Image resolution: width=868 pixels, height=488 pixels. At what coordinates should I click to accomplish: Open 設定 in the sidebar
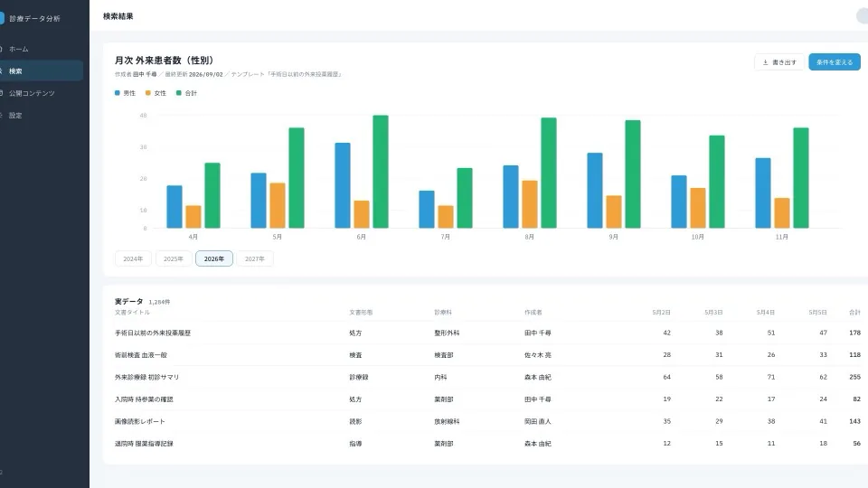(x=39, y=115)
